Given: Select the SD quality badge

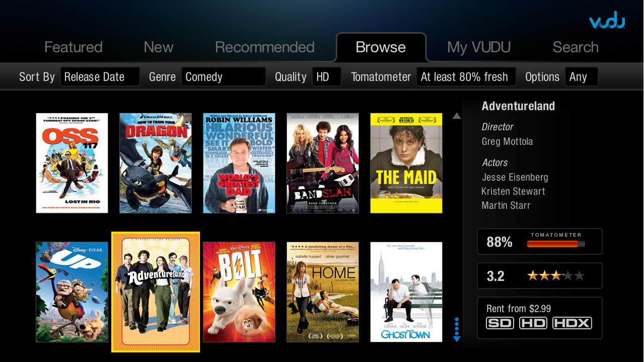Looking at the screenshot, I should coord(500,323).
